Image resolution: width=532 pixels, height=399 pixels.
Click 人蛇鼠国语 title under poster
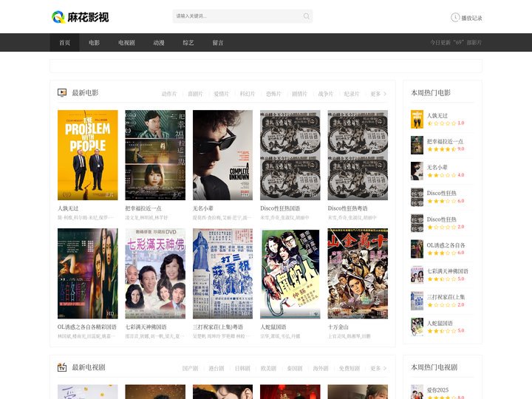click(273, 327)
